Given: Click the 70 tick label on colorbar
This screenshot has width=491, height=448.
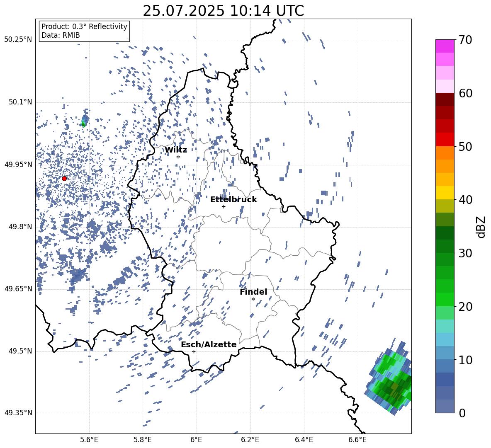Looking at the screenshot, I should [x=465, y=40].
